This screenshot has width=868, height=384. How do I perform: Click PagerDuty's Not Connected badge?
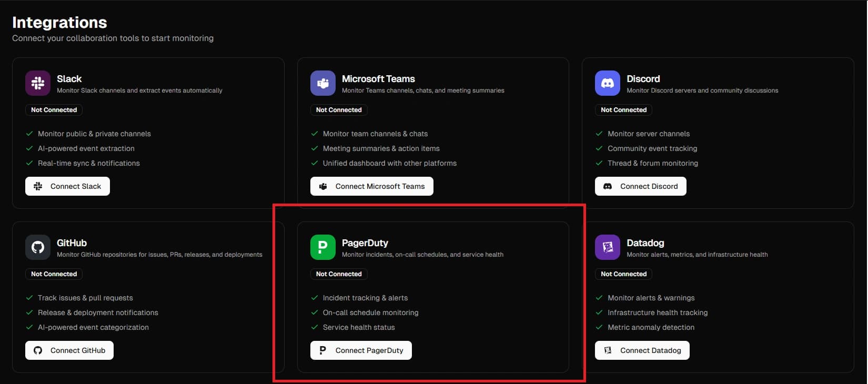(x=339, y=274)
